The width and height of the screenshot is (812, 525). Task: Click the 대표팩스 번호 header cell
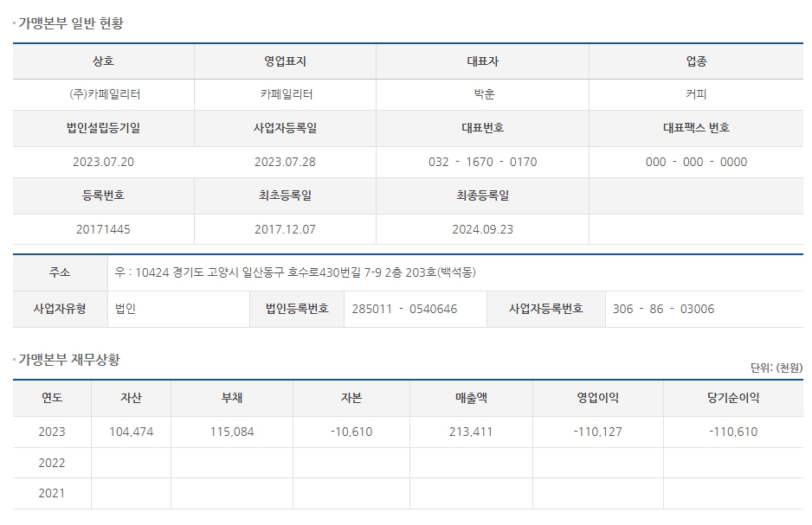click(696, 128)
